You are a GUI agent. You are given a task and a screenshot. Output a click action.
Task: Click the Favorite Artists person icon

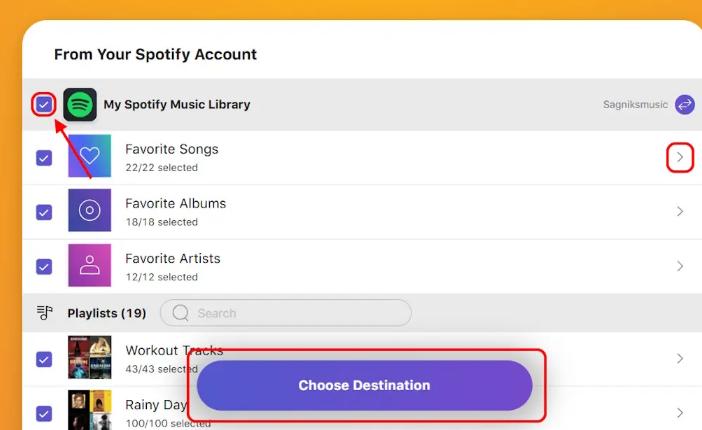pyautogui.click(x=89, y=266)
